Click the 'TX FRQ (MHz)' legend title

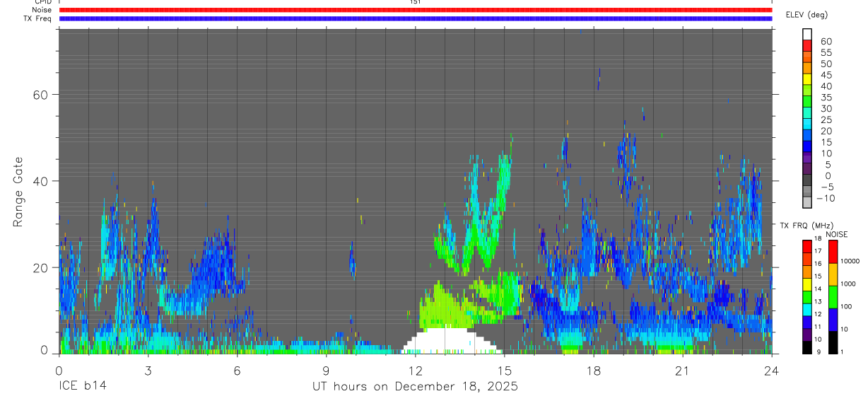click(x=805, y=226)
